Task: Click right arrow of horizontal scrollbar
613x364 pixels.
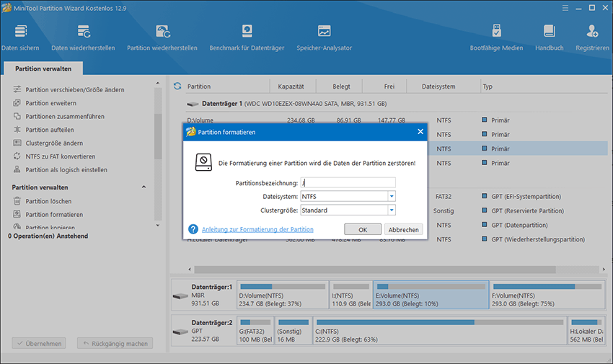Action: (x=604, y=270)
